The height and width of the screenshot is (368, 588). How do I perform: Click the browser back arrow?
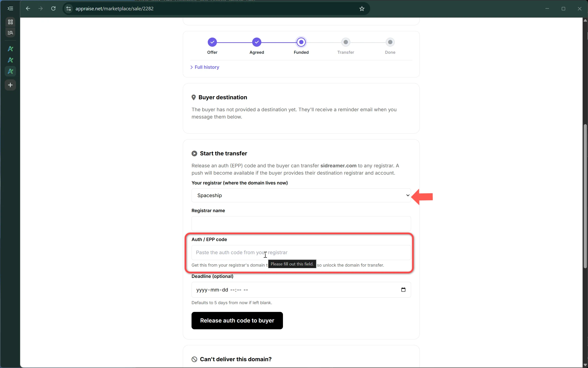[28, 8]
